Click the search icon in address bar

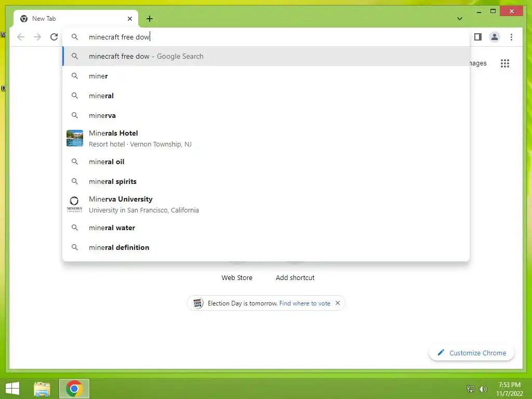click(75, 37)
